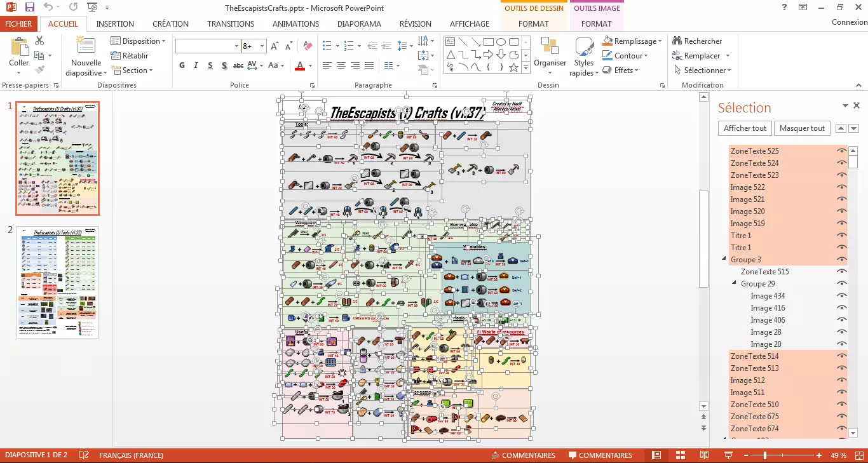Screen dimensions: 868x463
Task: Click the format painter brush icon
Action: [39, 70]
